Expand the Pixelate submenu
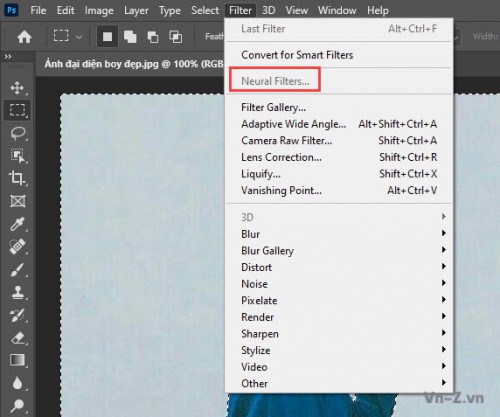 tap(339, 301)
